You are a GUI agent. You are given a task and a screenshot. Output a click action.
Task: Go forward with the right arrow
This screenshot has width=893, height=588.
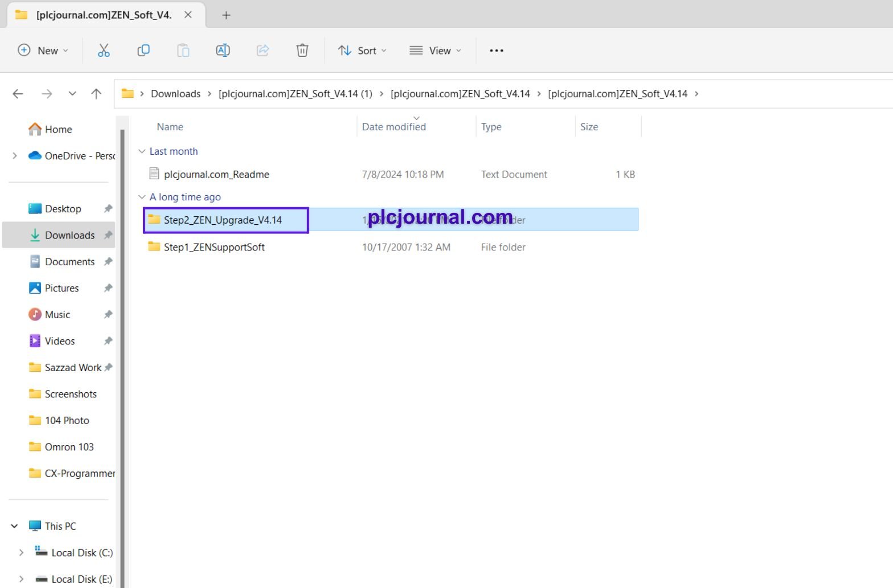47,94
